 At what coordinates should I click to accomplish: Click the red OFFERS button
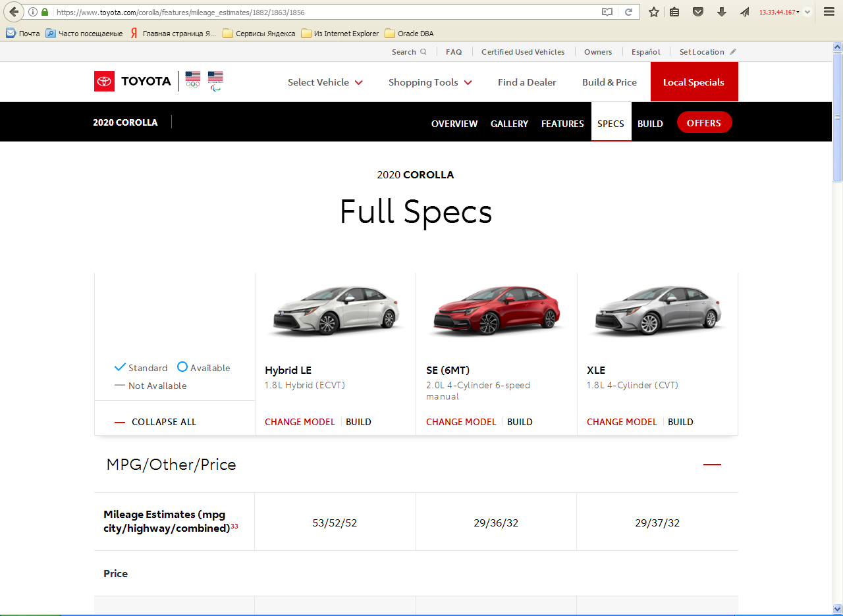coord(704,122)
